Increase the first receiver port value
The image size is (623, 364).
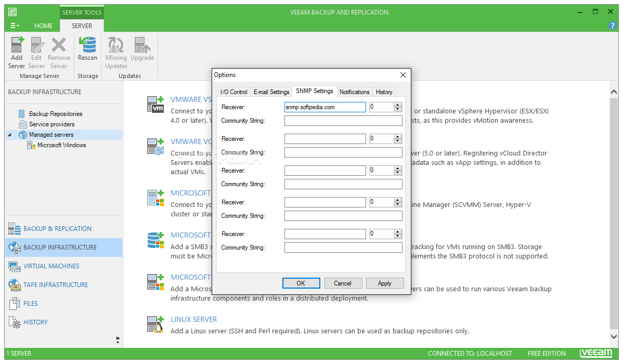click(x=398, y=105)
